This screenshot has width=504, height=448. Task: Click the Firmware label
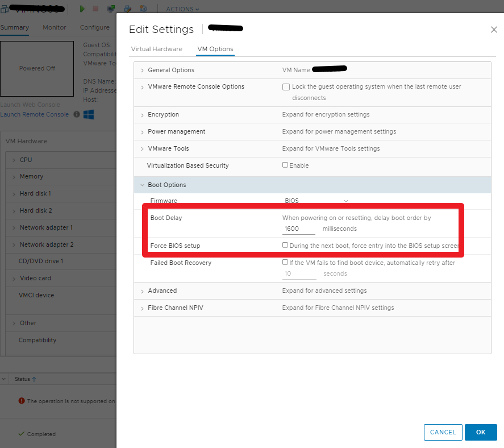click(164, 201)
